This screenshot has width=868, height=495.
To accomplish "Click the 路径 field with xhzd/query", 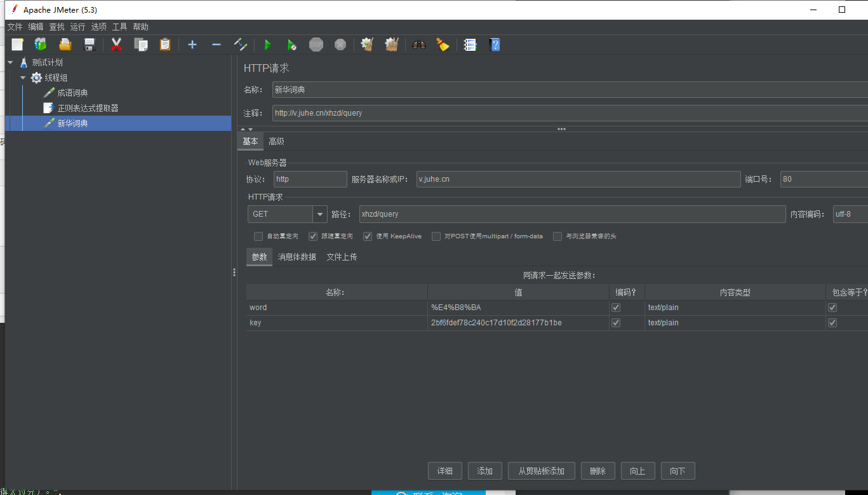I will (x=572, y=214).
